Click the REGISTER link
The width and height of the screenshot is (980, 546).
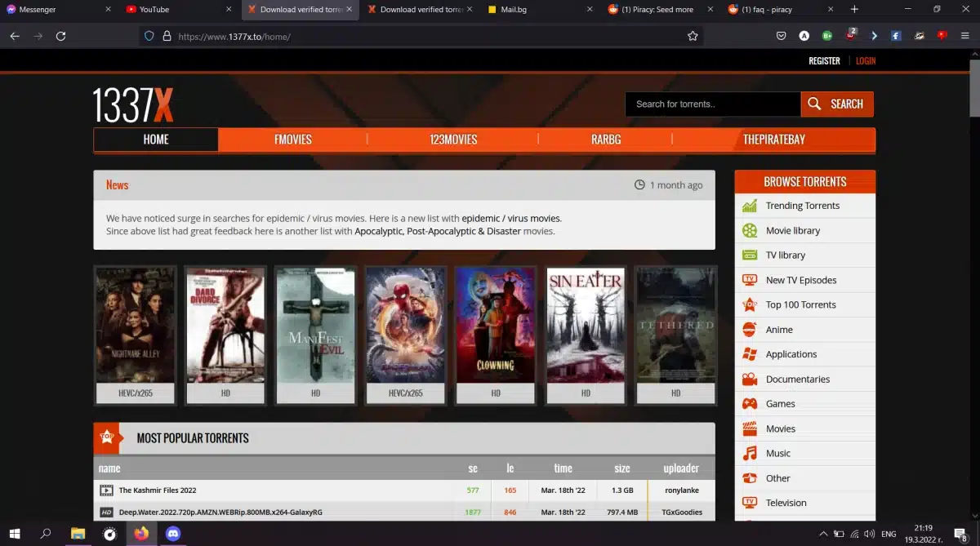(824, 61)
